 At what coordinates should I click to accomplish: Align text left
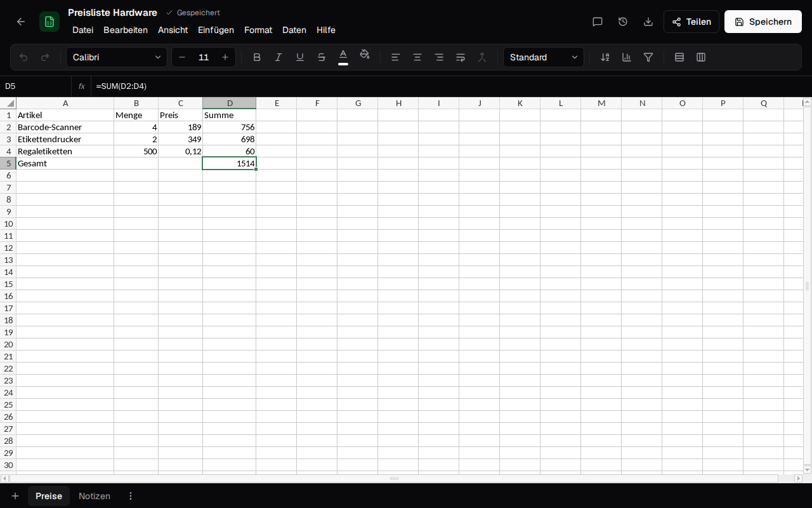pyautogui.click(x=396, y=57)
